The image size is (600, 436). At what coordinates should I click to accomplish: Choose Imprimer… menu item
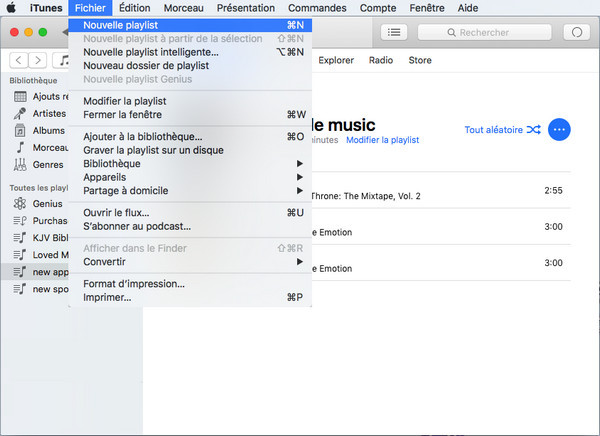click(190, 297)
